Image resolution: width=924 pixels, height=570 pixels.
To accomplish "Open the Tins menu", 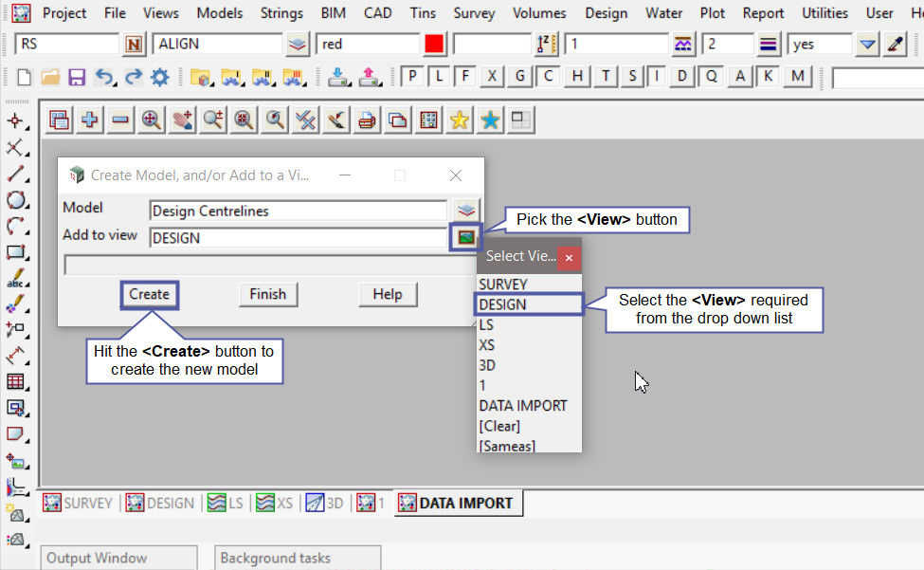I will (x=423, y=13).
